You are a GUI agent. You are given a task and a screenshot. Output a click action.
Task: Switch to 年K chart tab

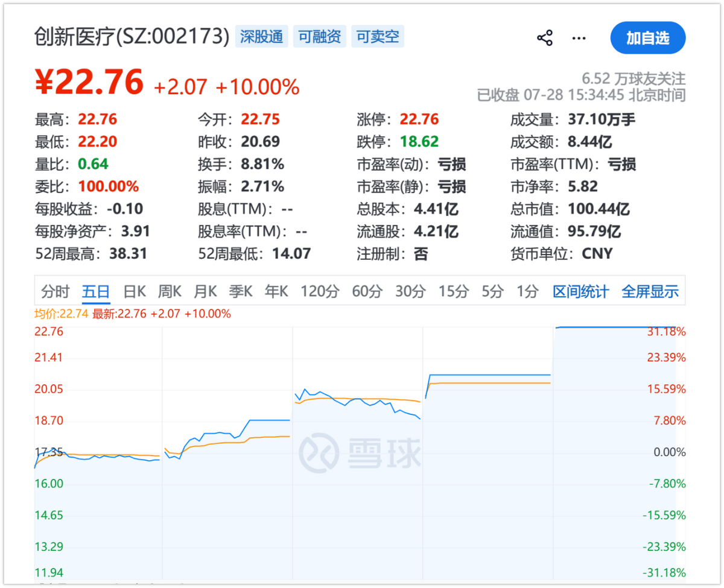(276, 292)
